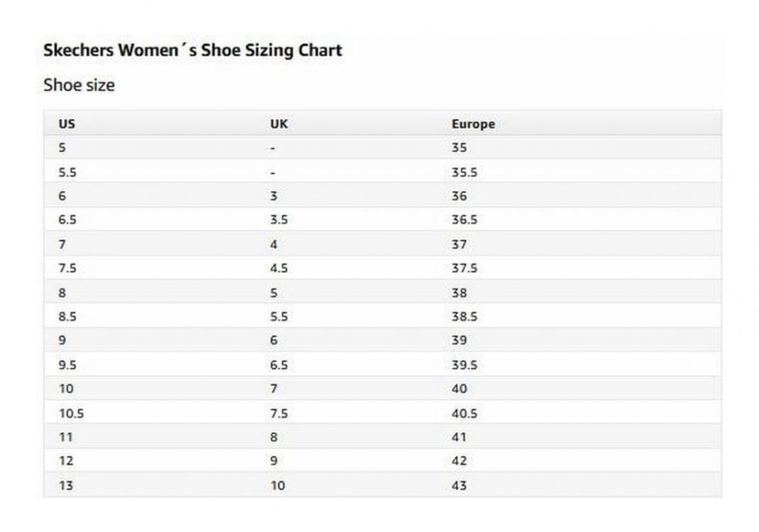The height and width of the screenshot is (532, 759).
Task: Click the Europe size 42 cell
Action: (459, 461)
